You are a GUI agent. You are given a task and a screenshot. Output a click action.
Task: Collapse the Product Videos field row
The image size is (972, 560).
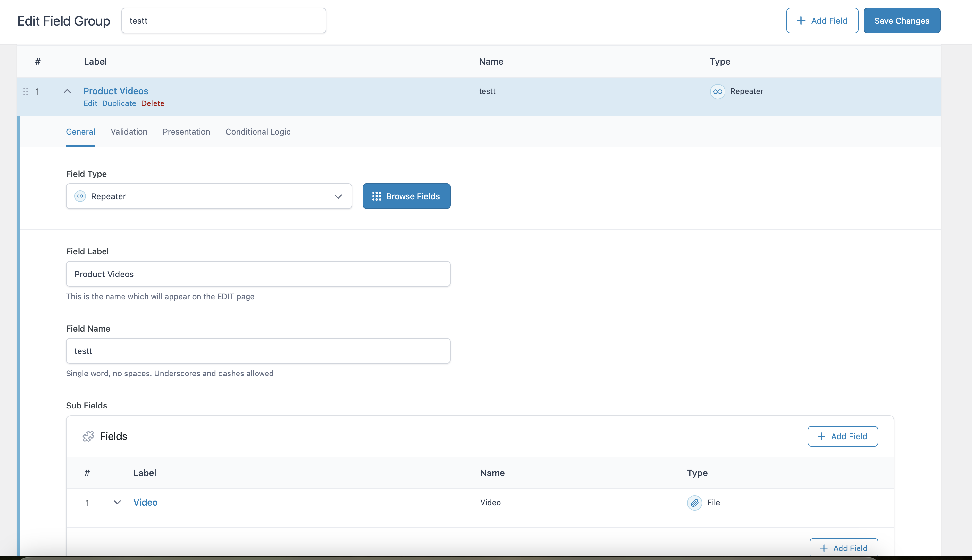pyautogui.click(x=67, y=91)
